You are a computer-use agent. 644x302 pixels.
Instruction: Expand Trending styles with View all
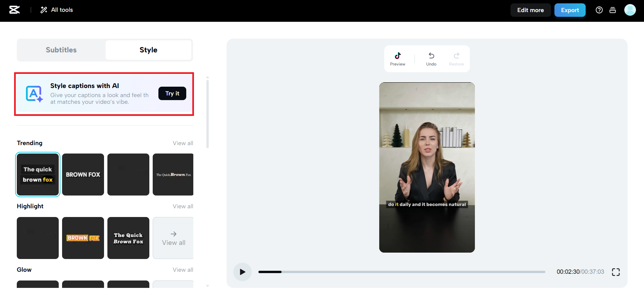(x=183, y=143)
